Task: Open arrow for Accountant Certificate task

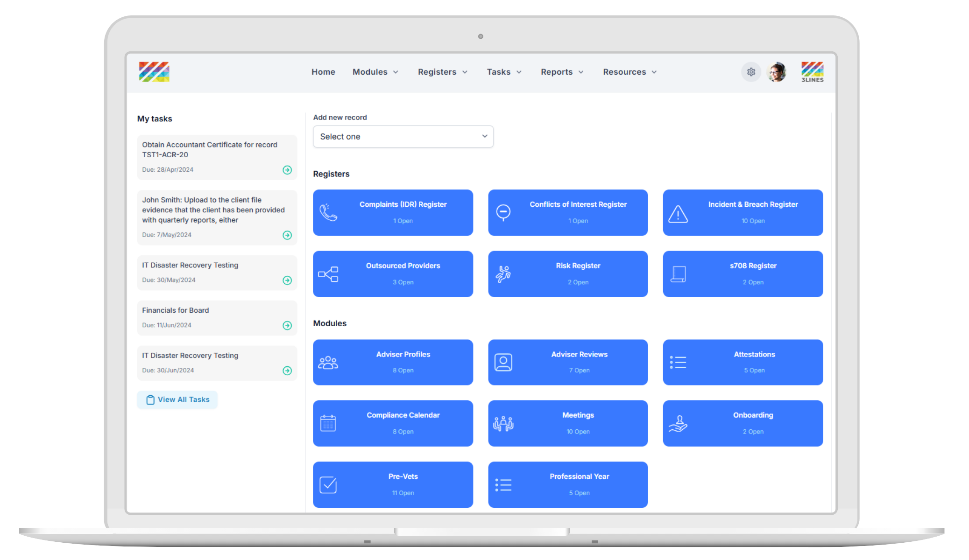Action: click(x=287, y=170)
